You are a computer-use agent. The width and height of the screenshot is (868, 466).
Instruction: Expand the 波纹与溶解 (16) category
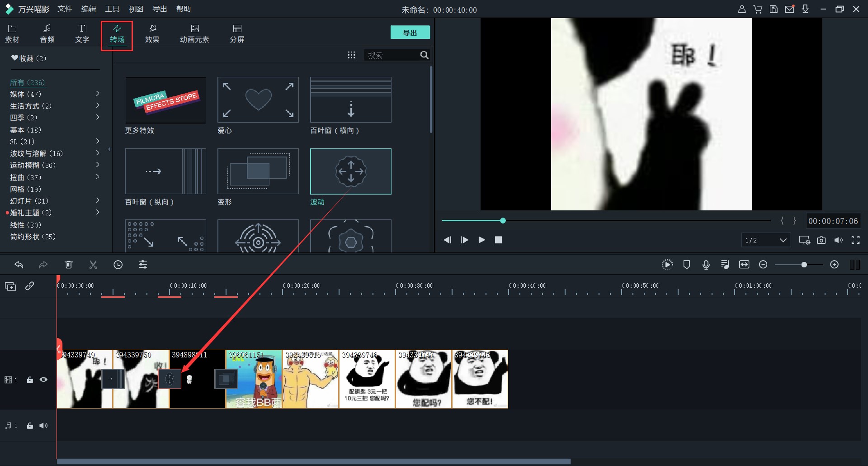point(98,153)
